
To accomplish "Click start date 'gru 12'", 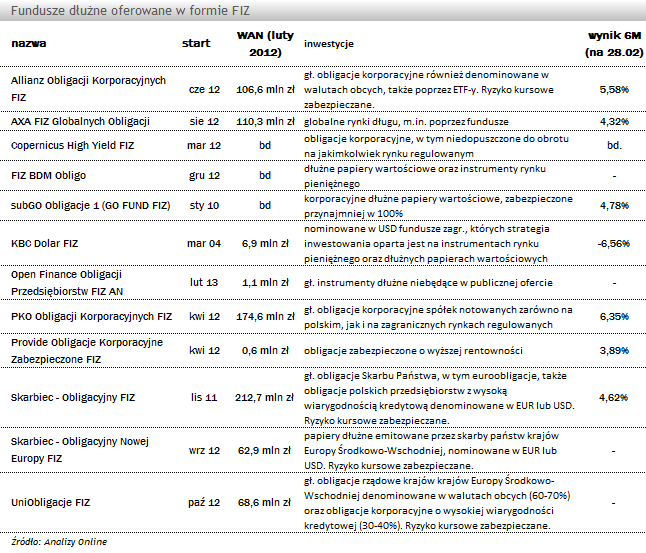I will 204,176.
